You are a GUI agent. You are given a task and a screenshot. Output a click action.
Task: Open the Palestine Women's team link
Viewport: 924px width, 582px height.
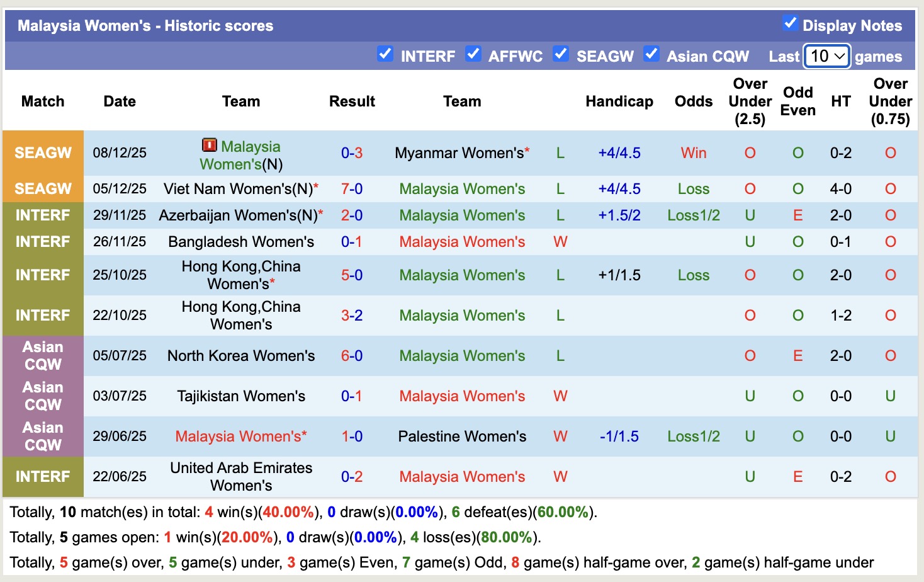[462, 436]
